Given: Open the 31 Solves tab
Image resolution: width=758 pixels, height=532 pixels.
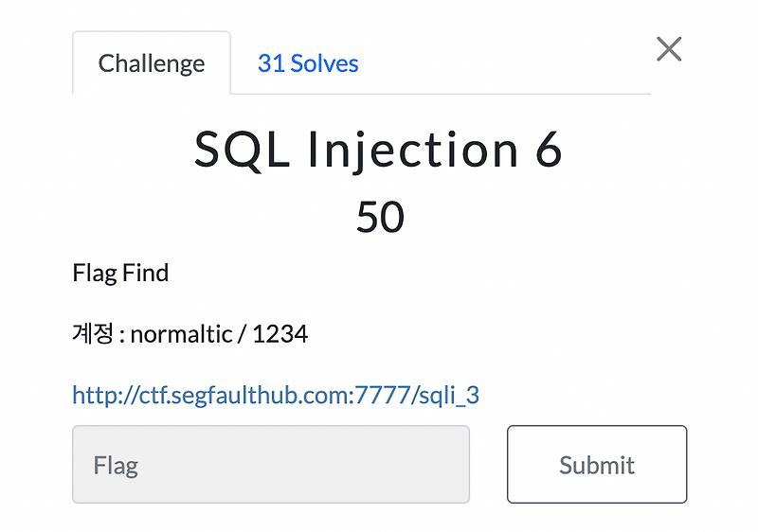Looking at the screenshot, I should 308,63.
